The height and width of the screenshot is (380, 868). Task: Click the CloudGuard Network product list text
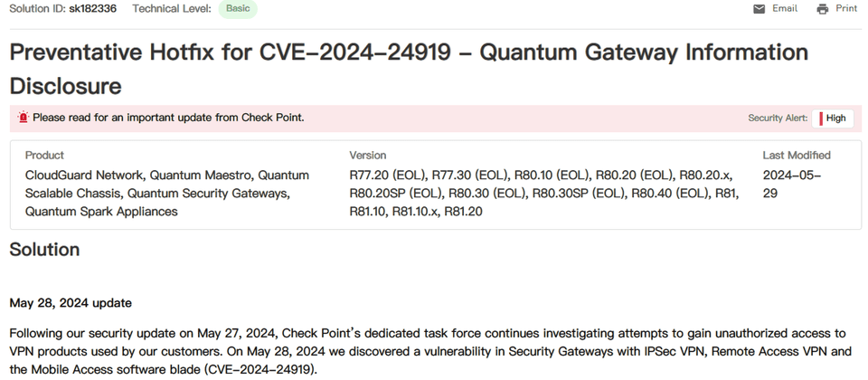pos(167,194)
